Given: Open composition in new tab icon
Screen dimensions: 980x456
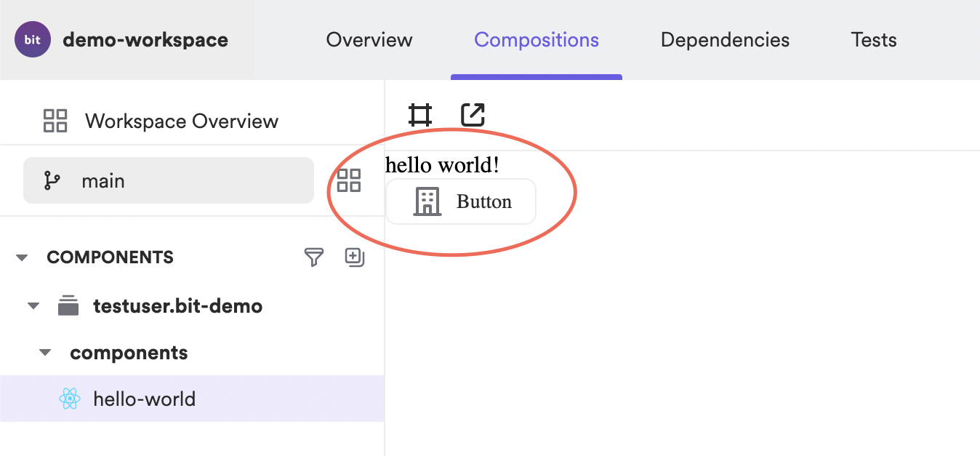Looking at the screenshot, I should (x=473, y=115).
